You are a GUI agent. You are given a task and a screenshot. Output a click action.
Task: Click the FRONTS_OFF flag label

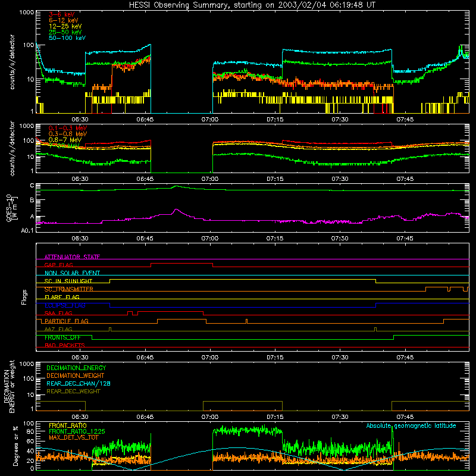point(62,337)
